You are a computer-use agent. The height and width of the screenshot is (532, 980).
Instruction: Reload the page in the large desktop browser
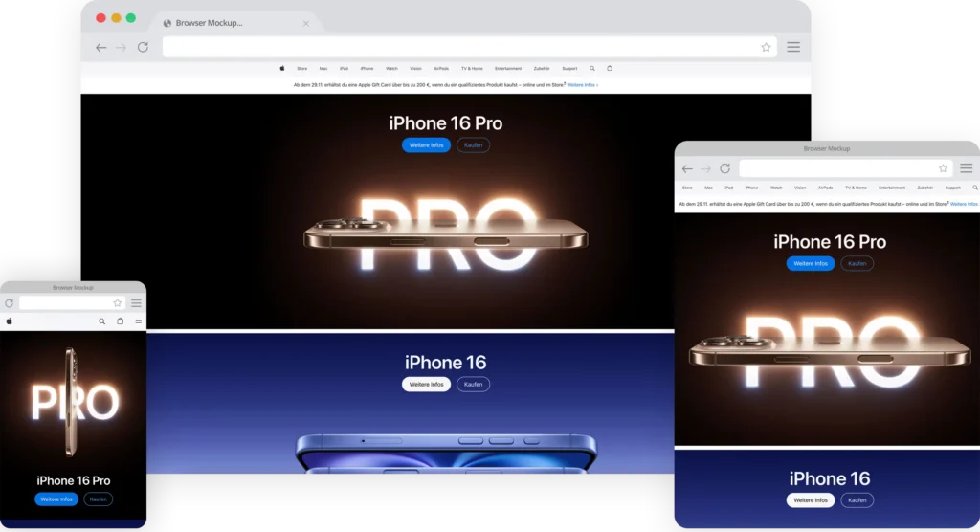[143, 47]
